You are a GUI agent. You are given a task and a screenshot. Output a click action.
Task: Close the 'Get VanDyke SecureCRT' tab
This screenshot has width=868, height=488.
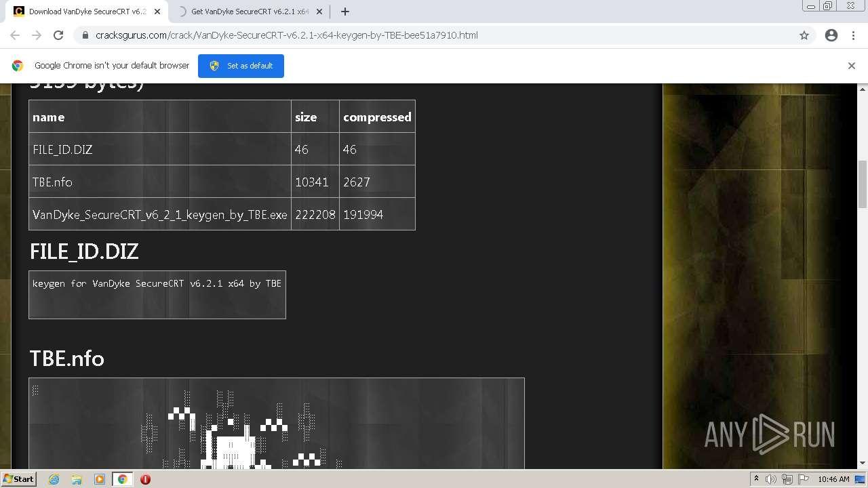pos(321,12)
